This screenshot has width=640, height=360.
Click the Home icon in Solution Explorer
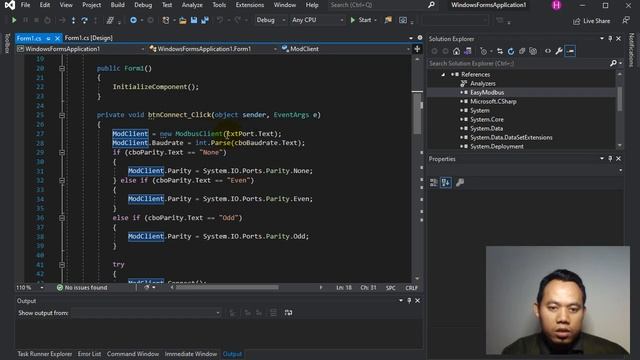point(456,51)
